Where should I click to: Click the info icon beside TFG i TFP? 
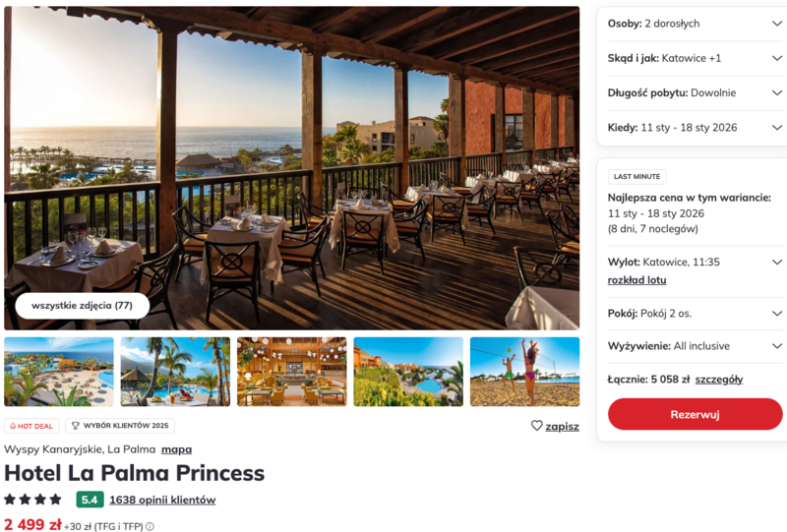[x=150, y=526]
